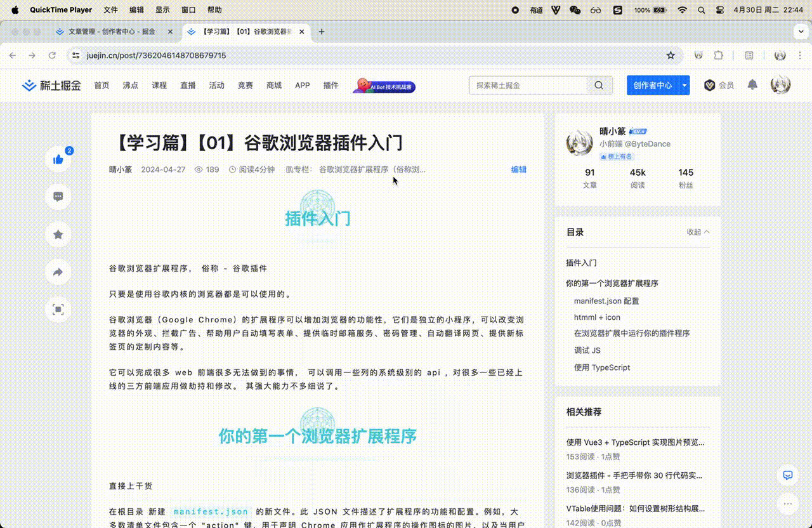Open 商城 nav item
Screen dimensions: 812x528
coord(274,85)
